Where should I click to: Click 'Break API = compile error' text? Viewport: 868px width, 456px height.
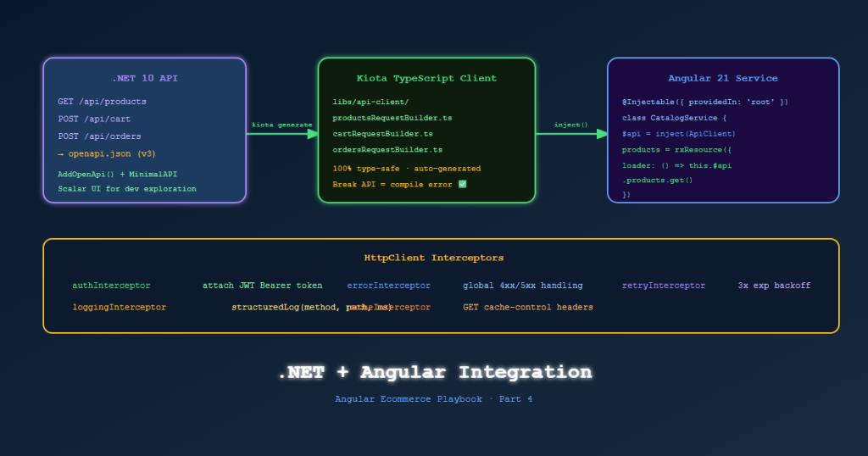click(x=392, y=184)
